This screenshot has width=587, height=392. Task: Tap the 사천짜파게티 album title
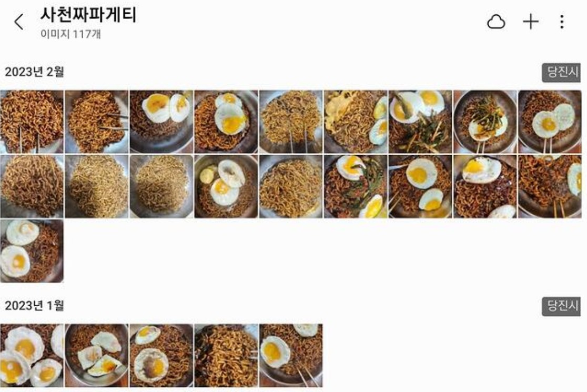[88, 16]
